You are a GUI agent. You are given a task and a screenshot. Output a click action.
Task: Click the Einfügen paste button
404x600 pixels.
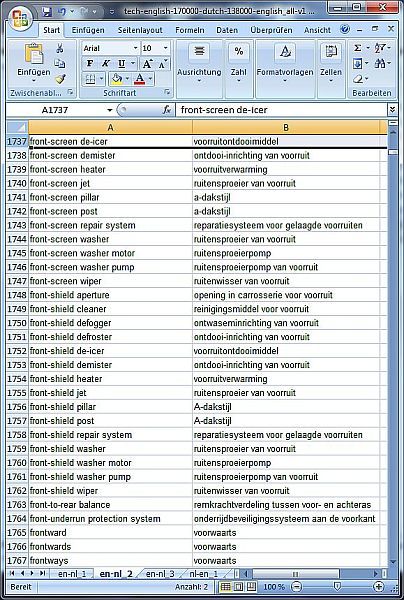click(34, 63)
